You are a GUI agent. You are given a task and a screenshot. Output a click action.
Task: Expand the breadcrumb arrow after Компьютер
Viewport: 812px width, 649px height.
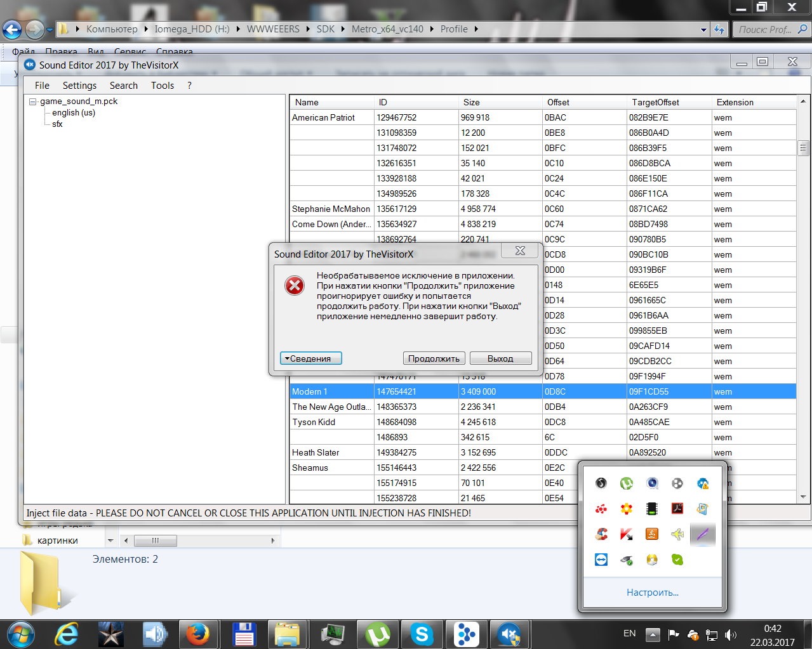tap(146, 29)
